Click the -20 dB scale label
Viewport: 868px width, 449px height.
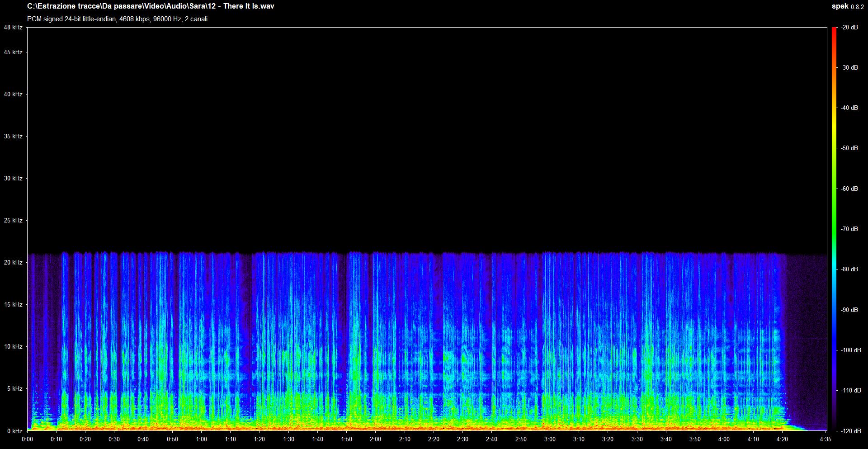pos(849,28)
